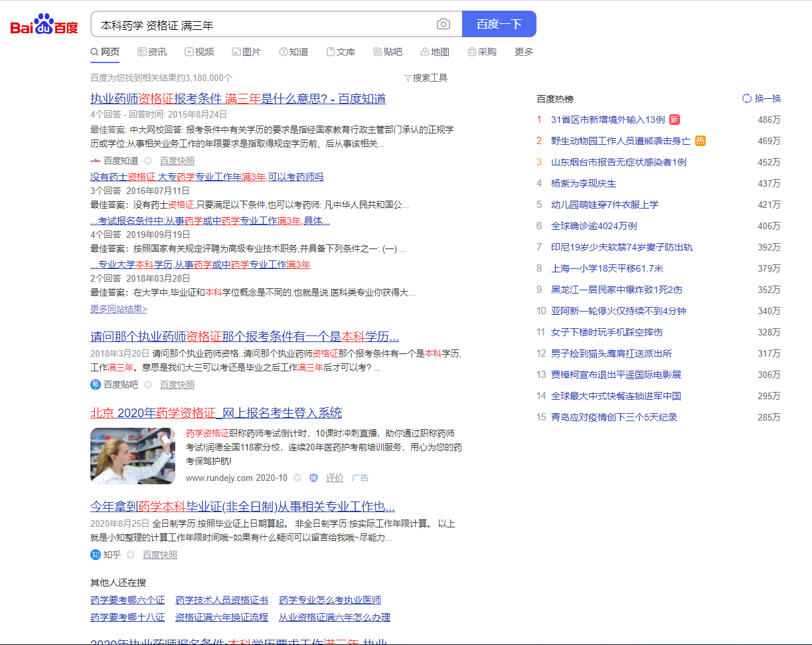Open hot topic 野生动物园工作人员遭熊袭击身亡
This screenshot has height=645, width=812.
point(621,141)
